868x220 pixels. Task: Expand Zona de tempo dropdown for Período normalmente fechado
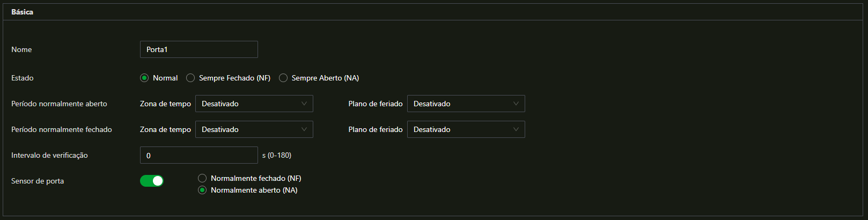(x=254, y=129)
